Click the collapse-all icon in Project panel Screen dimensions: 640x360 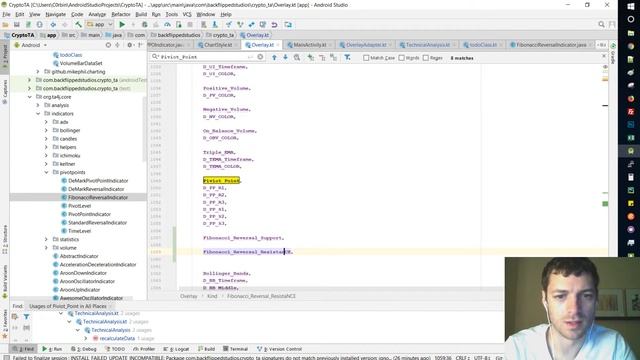coord(118,45)
